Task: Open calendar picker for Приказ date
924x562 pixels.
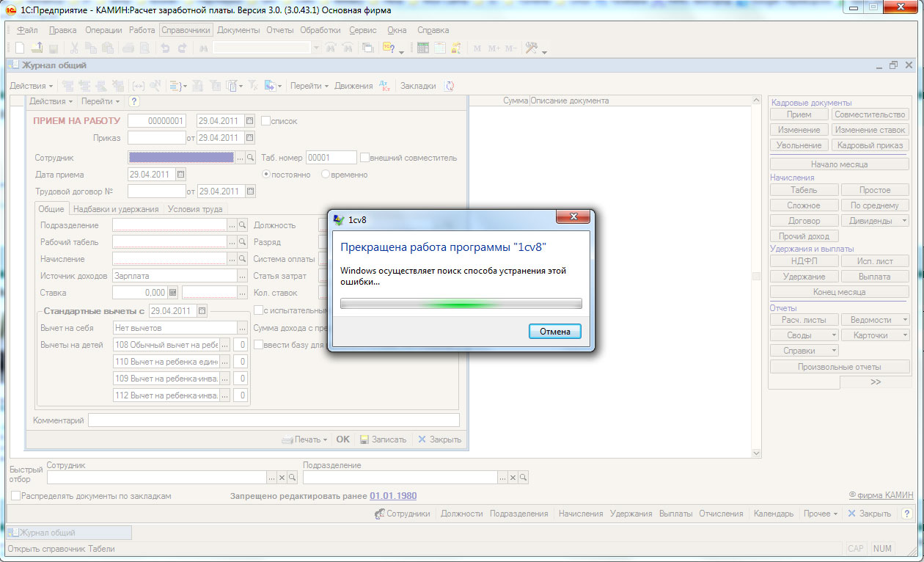Action: (x=250, y=137)
